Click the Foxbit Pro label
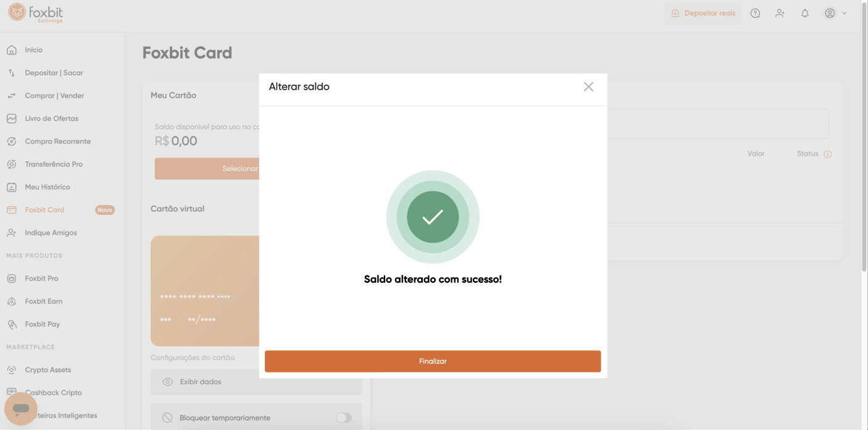 coord(41,279)
